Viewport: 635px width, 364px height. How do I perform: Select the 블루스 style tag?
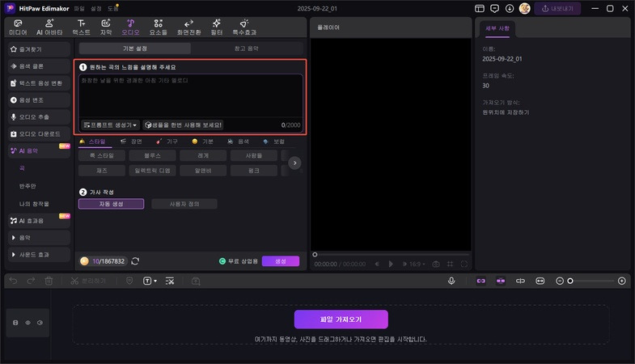pyautogui.click(x=152, y=155)
